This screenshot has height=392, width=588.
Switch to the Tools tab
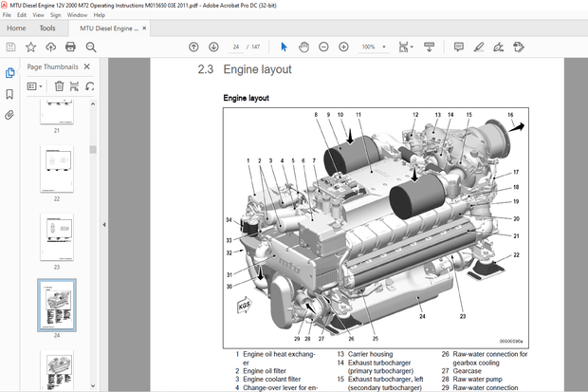pos(47,28)
